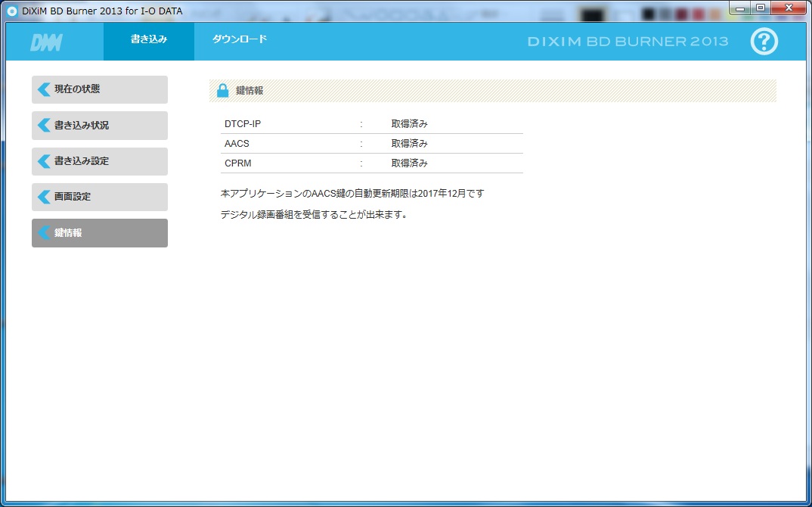Click the CPRM row label
This screenshot has width=812, height=507.
coord(237,163)
